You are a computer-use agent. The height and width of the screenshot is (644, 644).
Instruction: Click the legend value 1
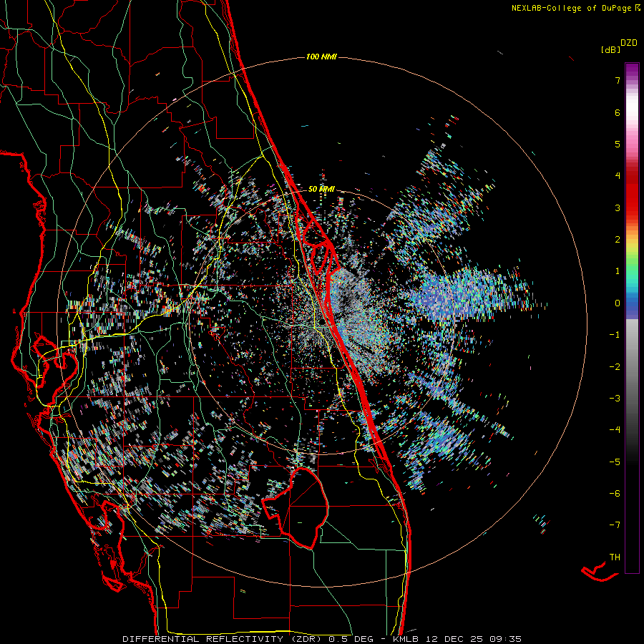click(618, 271)
